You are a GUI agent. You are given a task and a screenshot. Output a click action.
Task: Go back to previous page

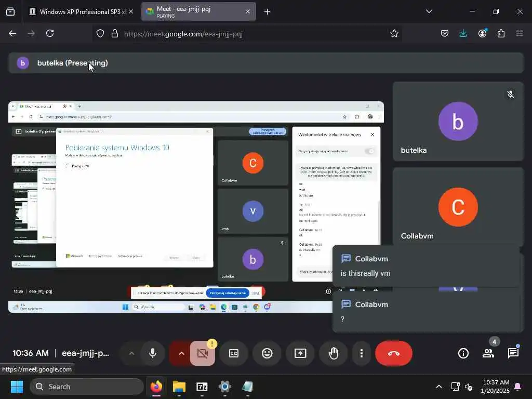pos(12,33)
